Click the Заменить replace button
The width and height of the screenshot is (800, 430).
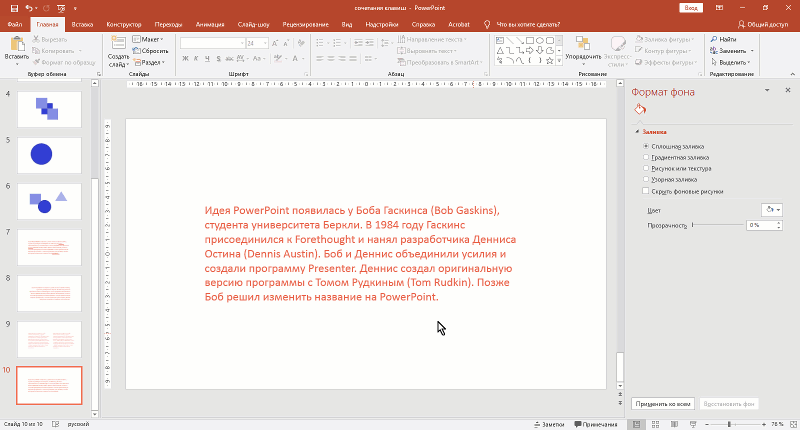coord(728,50)
